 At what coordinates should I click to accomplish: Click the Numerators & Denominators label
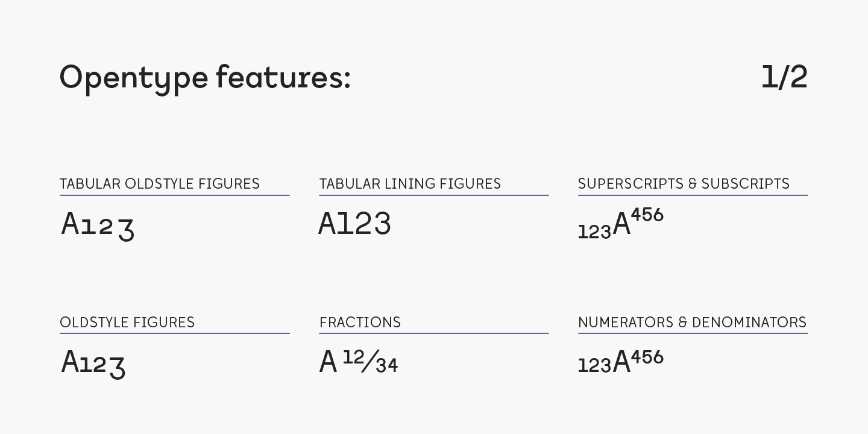[692, 322]
